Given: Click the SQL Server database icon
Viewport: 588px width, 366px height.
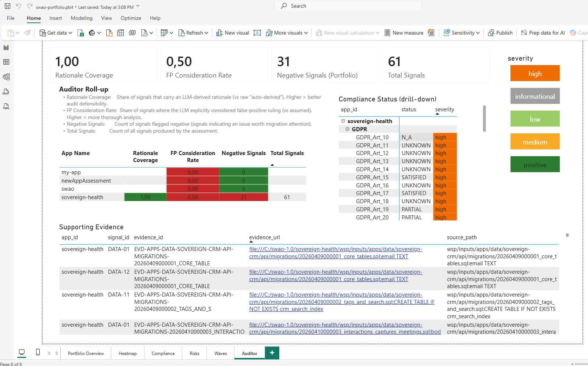Looking at the screenshot, I should pyautogui.click(x=109, y=33).
